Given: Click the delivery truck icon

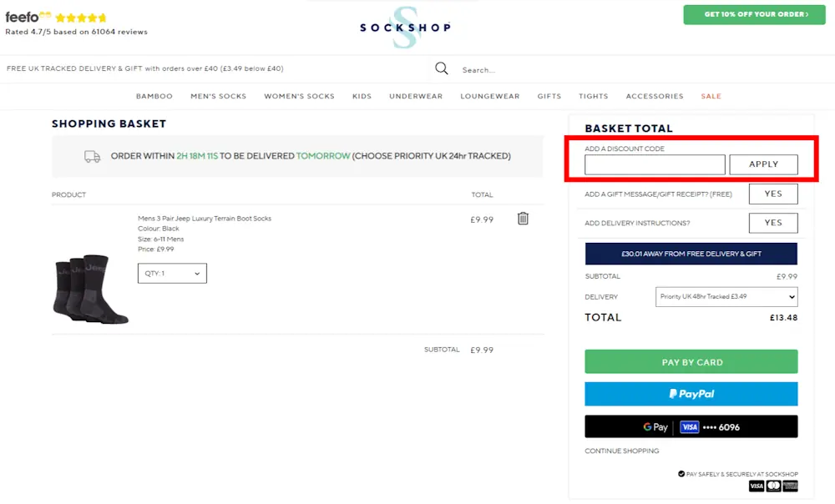Looking at the screenshot, I should coord(92,157).
